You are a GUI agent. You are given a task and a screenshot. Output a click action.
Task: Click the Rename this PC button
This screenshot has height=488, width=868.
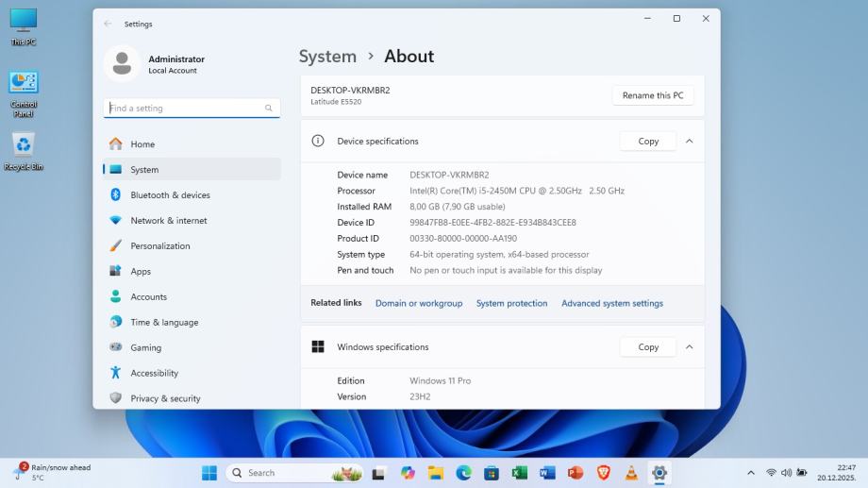653,95
